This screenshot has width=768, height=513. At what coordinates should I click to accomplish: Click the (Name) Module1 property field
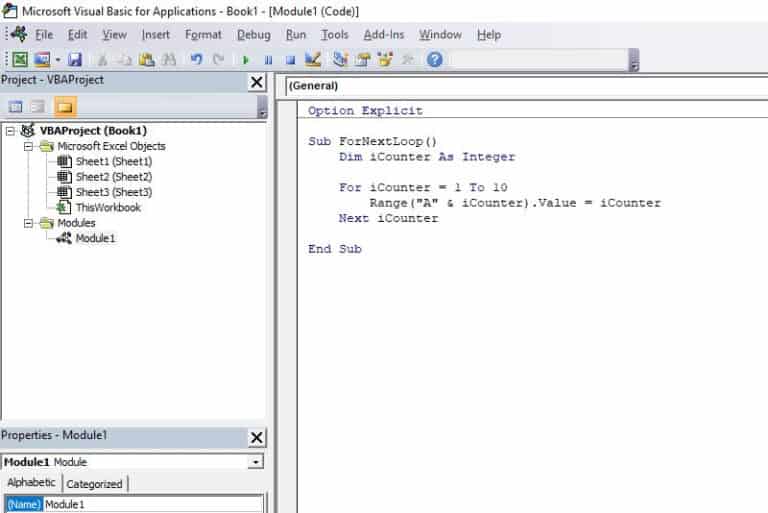coord(152,504)
